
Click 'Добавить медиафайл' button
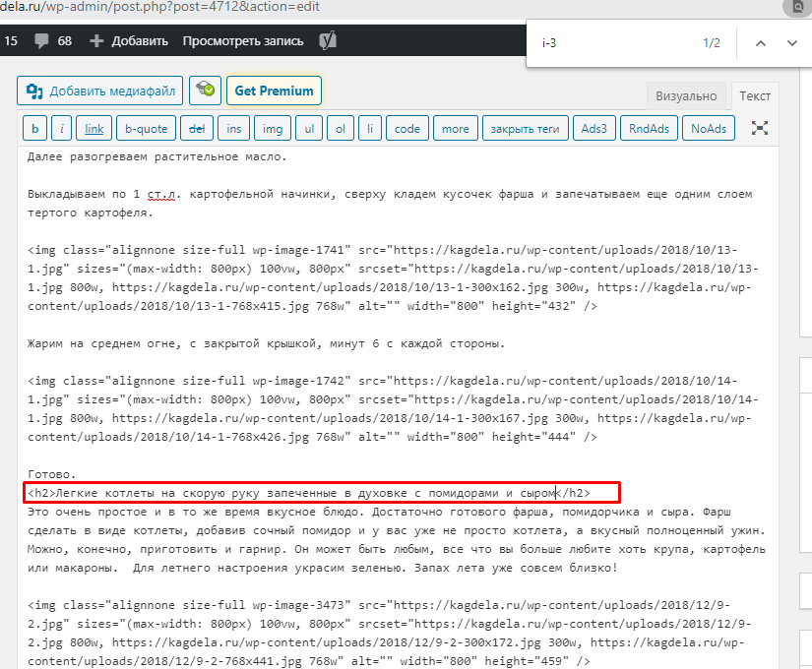coord(100,91)
